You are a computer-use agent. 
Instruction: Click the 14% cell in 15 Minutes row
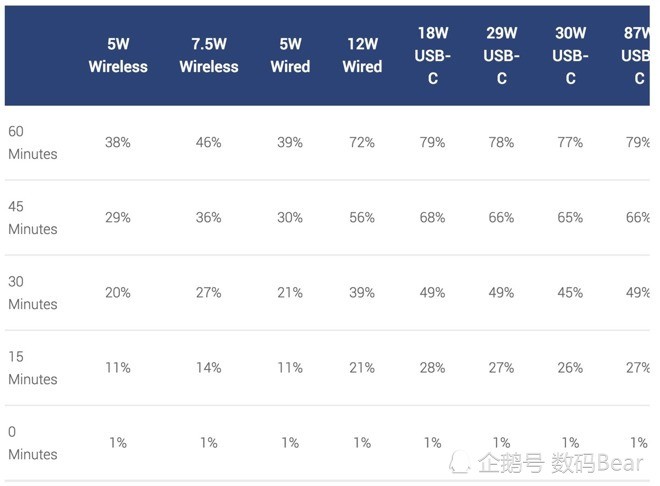click(x=208, y=368)
